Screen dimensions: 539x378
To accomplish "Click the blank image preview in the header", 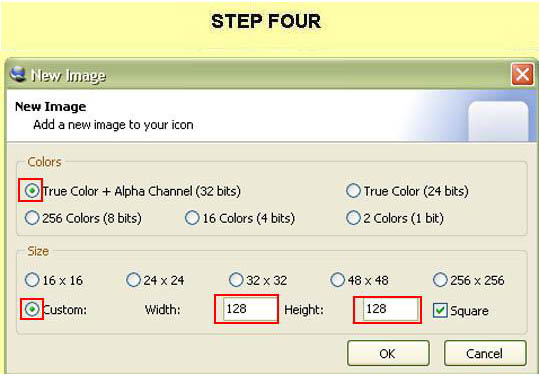I will (x=498, y=121).
